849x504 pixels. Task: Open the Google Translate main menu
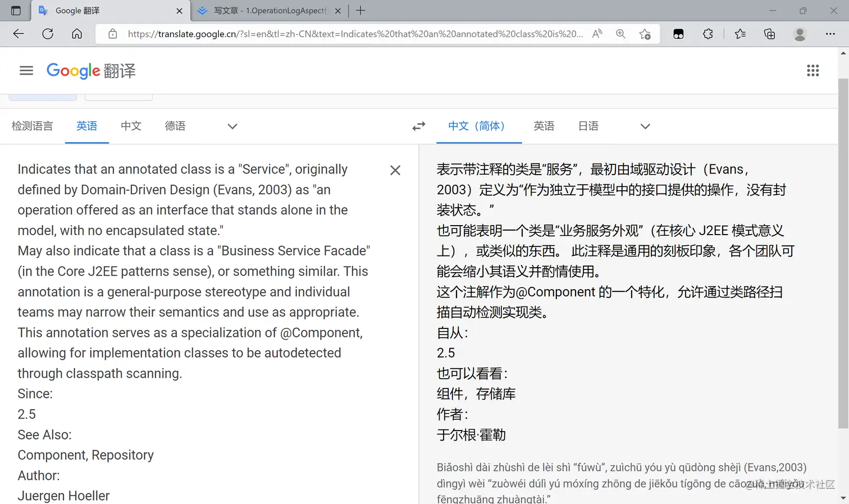point(26,71)
